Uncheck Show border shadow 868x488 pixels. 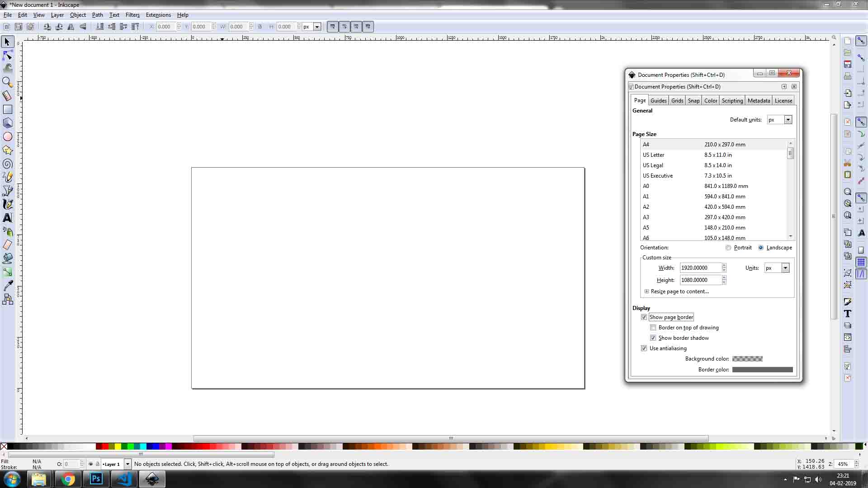click(653, 338)
